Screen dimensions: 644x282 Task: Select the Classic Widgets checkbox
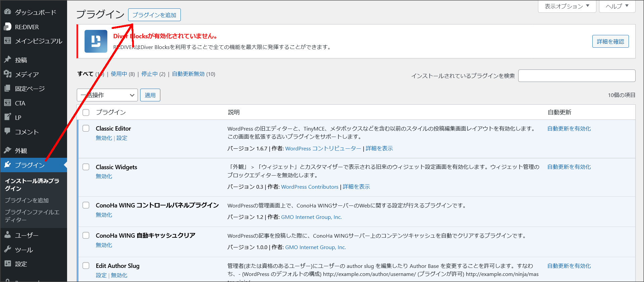[x=86, y=167]
